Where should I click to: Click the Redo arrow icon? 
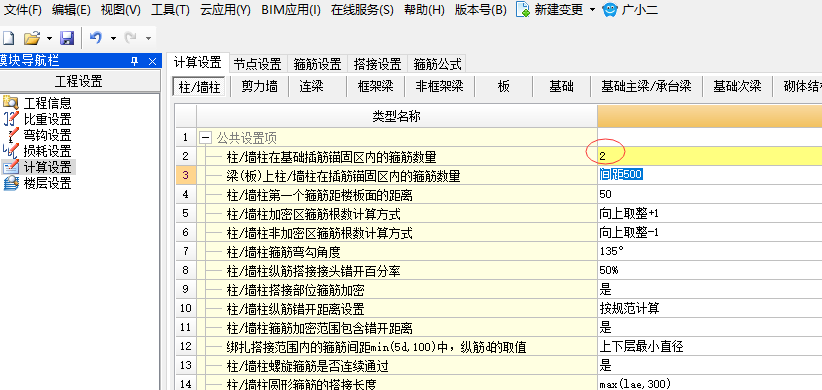[131, 38]
